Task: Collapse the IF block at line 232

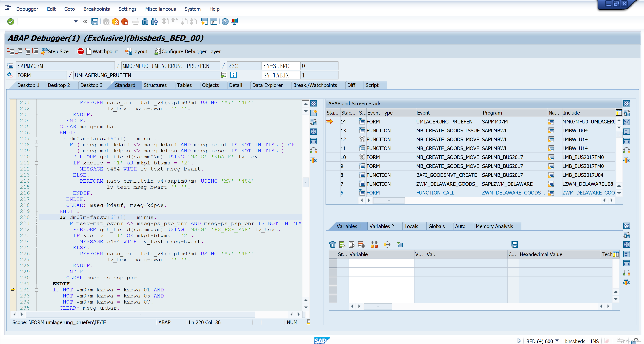Action: coord(36,290)
